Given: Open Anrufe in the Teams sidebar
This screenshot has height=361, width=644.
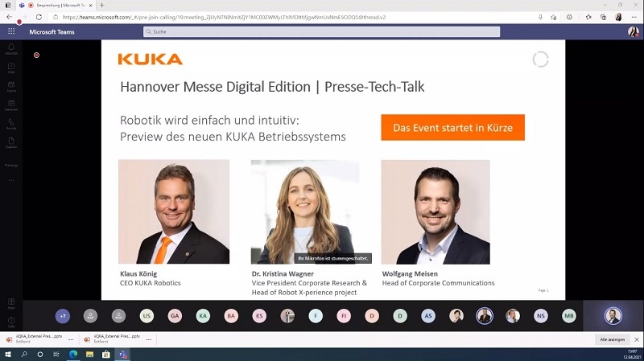Looking at the screenshot, I should tap(11, 124).
